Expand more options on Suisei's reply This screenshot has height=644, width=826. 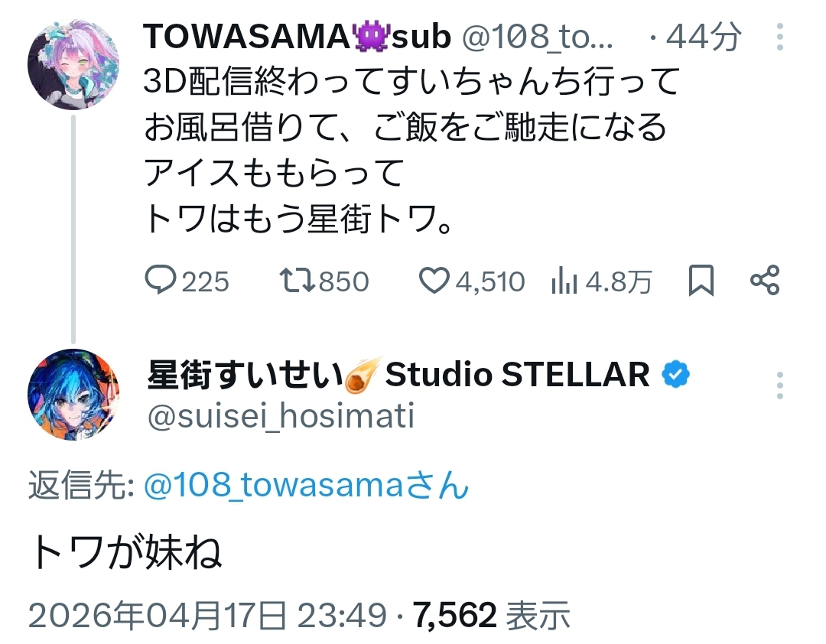pyautogui.click(x=779, y=385)
